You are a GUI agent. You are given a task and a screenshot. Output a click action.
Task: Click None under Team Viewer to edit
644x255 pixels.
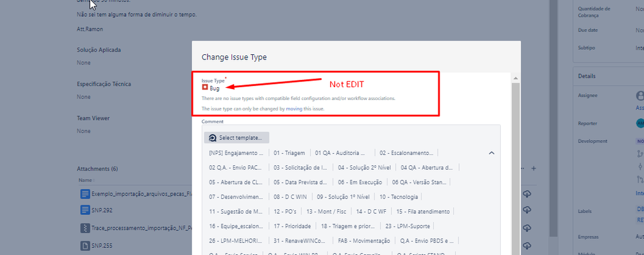(x=83, y=131)
